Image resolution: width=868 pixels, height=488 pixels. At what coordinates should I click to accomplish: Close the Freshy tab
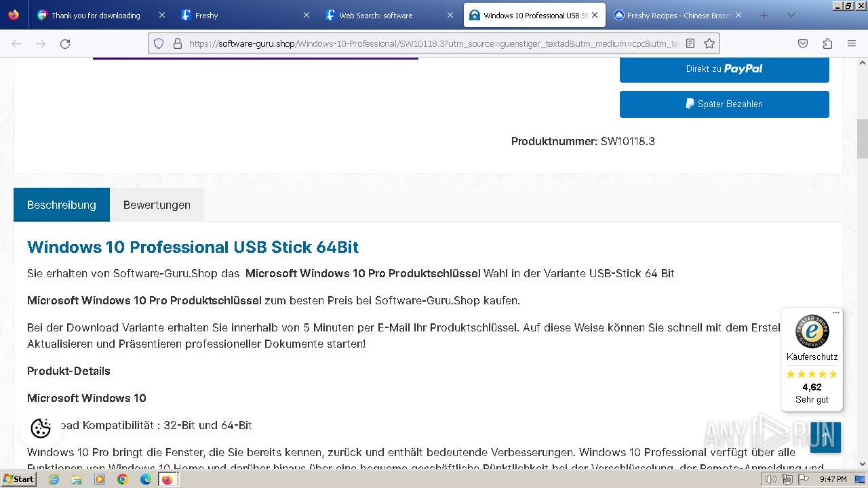click(x=306, y=15)
